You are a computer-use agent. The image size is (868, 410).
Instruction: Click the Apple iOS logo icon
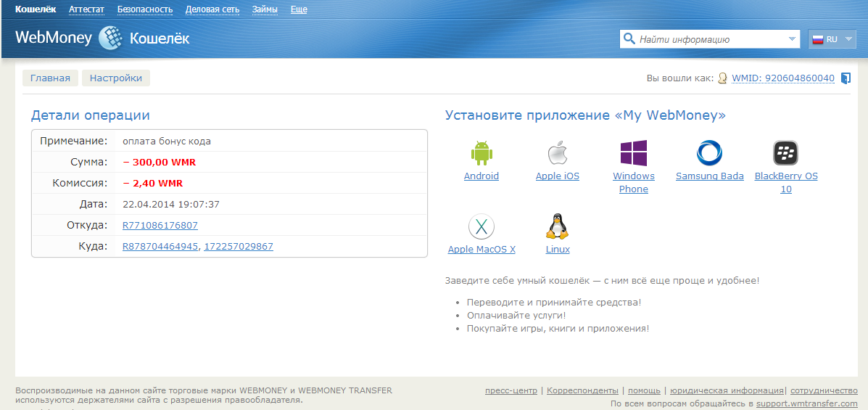[x=558, y=153]
